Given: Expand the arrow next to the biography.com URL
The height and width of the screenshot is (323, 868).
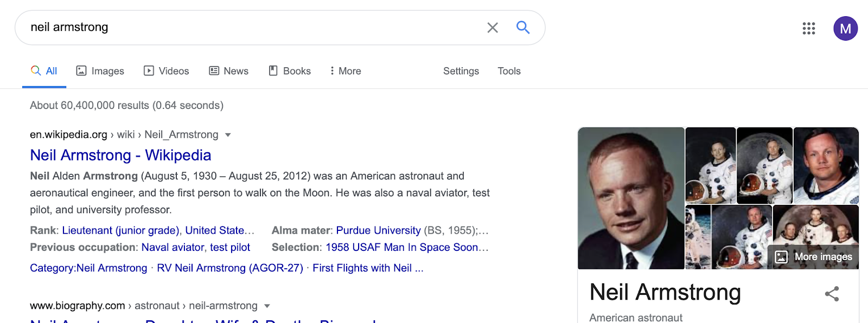Looking at the screenshot, I should (x=267, y=306).
